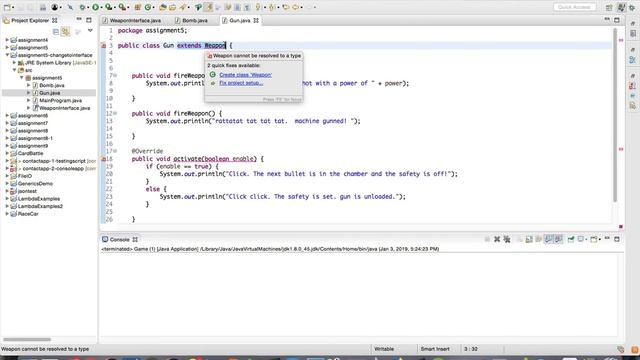Open the Display Selected Console dropdown
This screenshot has width=640, height=360.
pyautogui.click(x=586, y=240)
